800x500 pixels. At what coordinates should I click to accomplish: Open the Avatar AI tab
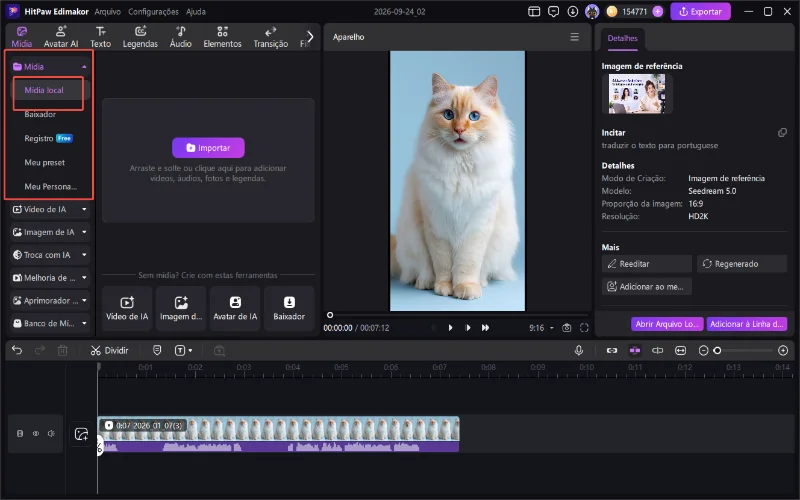click(61, 37)
